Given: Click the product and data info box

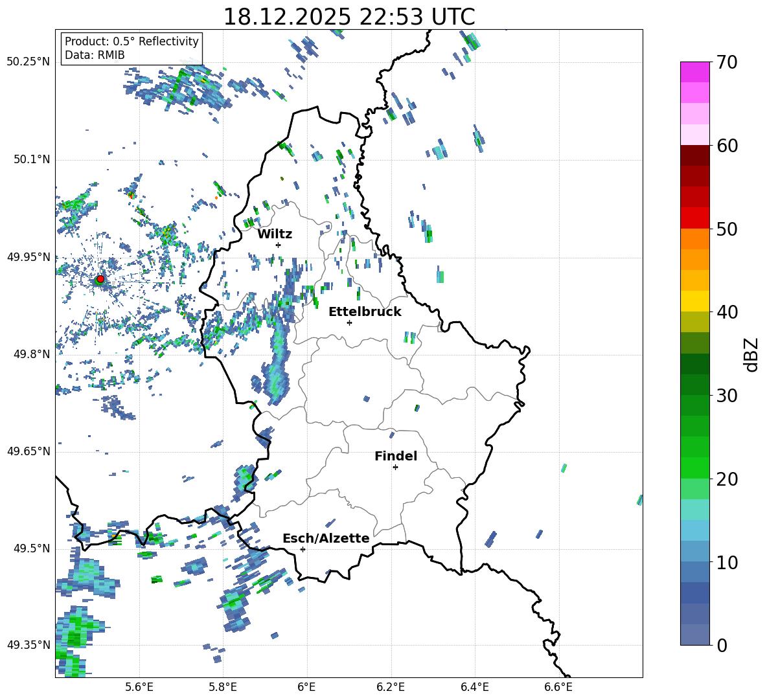Looking at the screenshot, I should (x=132, y=49).
